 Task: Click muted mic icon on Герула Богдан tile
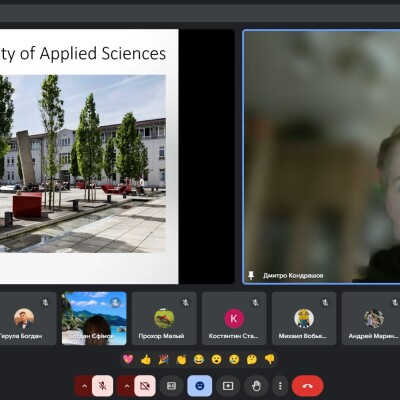coord(45,302)
